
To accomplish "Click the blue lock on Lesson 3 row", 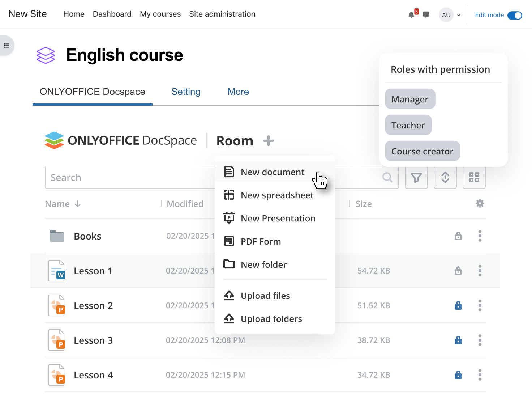I will tap(458, 340).
